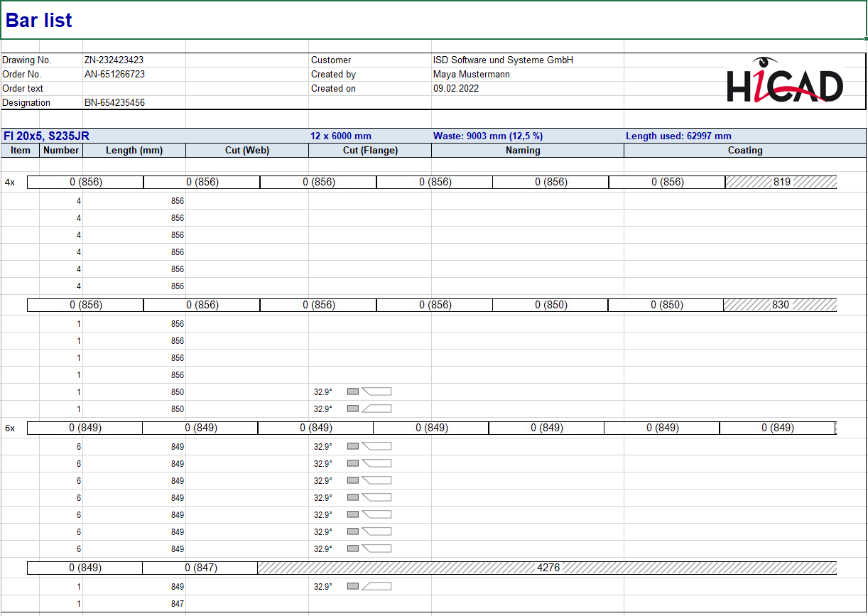The height and width of the screenshot is (616, 868).
Task: Click 'ISD Software und Systeme GmbH'
Action: tap(503, 60)
